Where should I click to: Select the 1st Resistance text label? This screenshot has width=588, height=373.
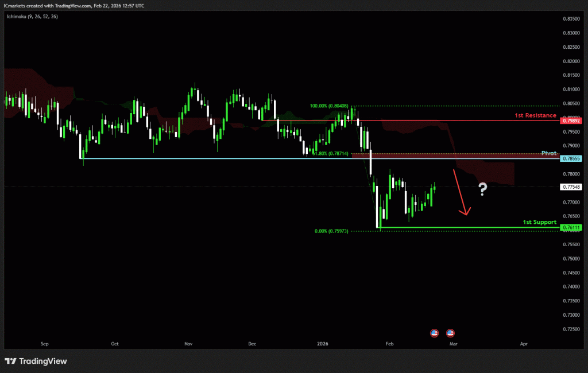pyautogui.click(x=535, y=115)
